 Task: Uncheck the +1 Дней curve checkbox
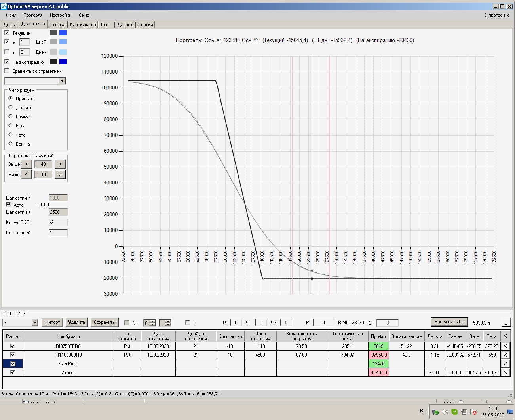click(x=7, y=42)
